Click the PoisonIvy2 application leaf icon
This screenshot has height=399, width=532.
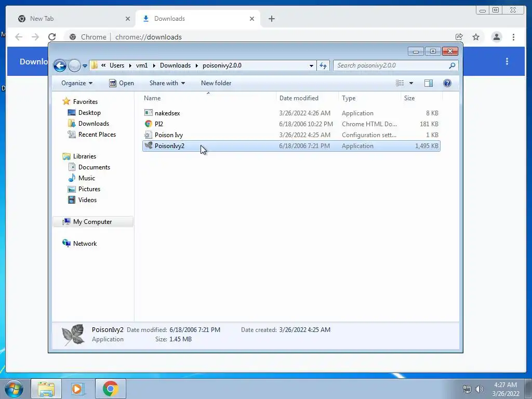tap(148, 145)
